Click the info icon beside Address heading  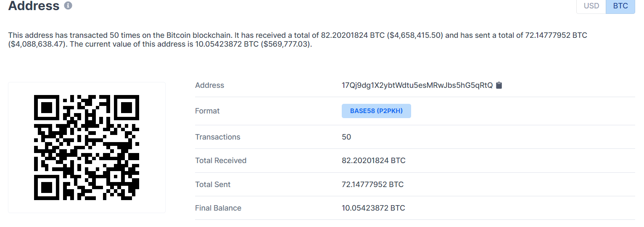click(68, 6)
